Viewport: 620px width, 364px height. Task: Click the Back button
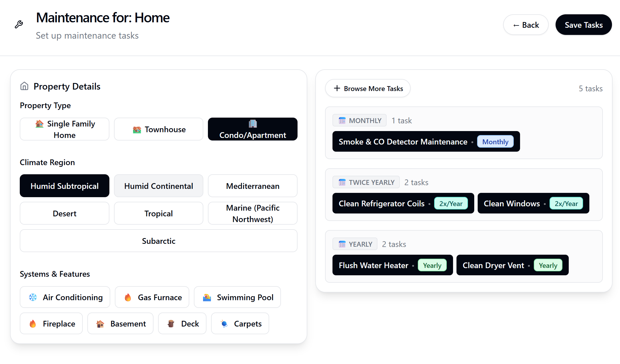coord(526,25)
